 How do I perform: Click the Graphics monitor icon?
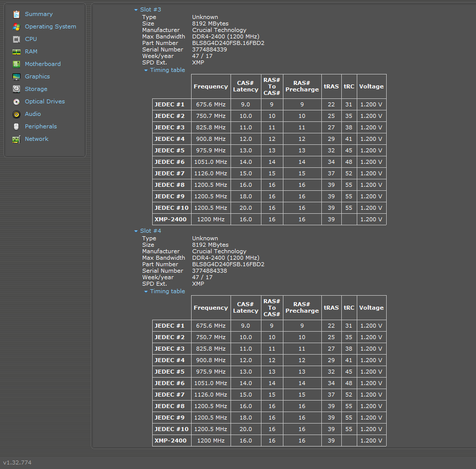(16, 76)
